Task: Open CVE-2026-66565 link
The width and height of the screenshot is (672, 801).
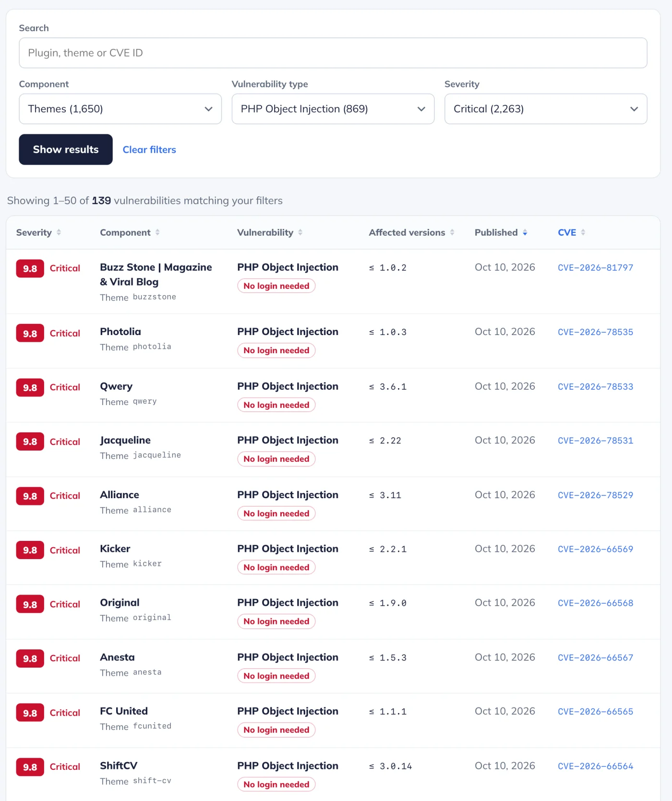Action: [595, 712]
